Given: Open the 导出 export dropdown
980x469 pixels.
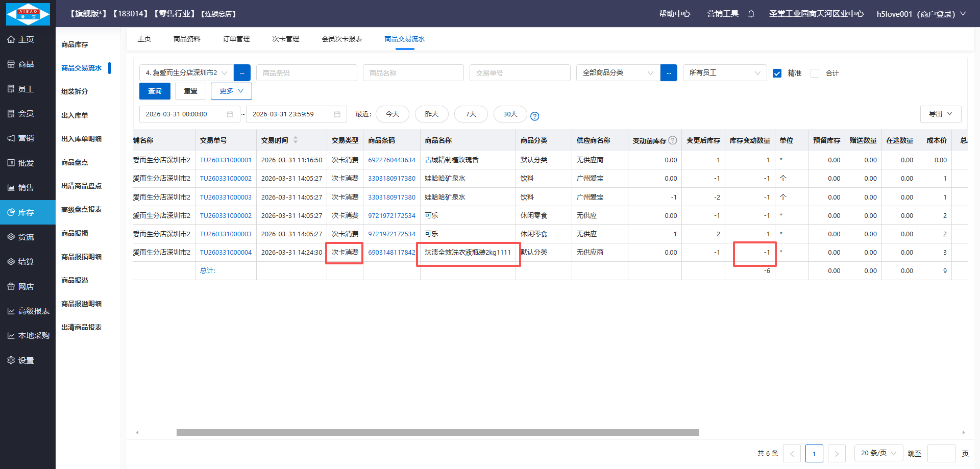Looking at the screenshot, I should coord(940,114).
